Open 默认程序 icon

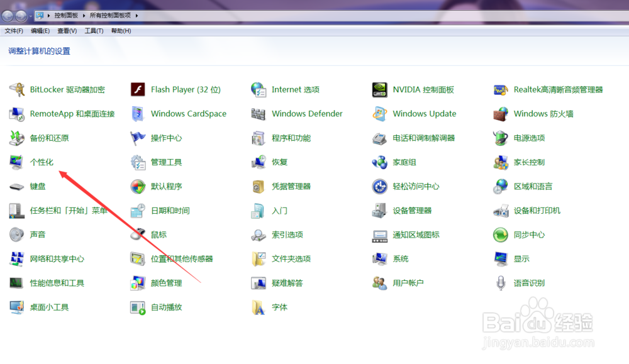click(138, 187)
